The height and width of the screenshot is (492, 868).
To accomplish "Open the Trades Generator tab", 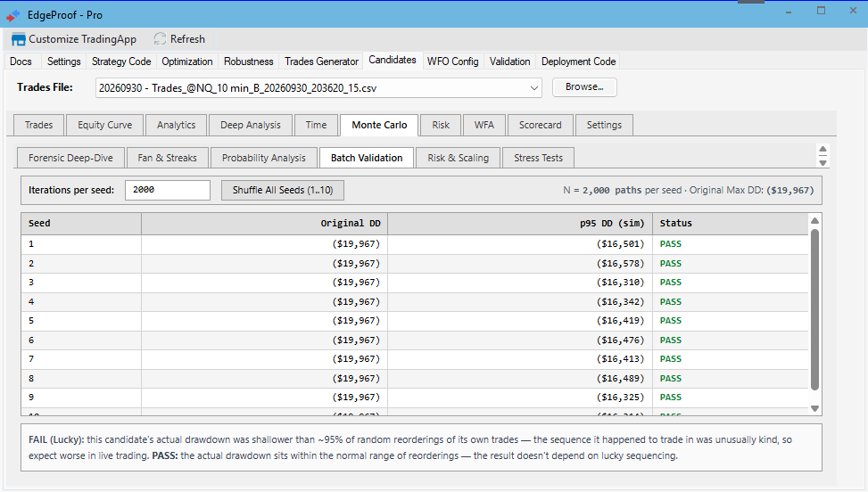I will point(322,61).
